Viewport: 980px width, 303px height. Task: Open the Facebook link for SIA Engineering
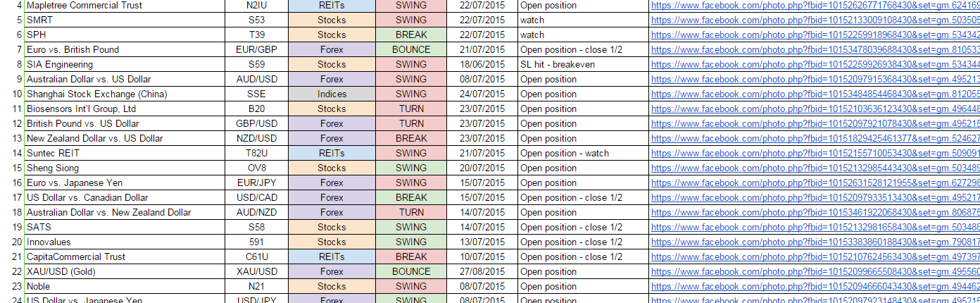(815, 64)
